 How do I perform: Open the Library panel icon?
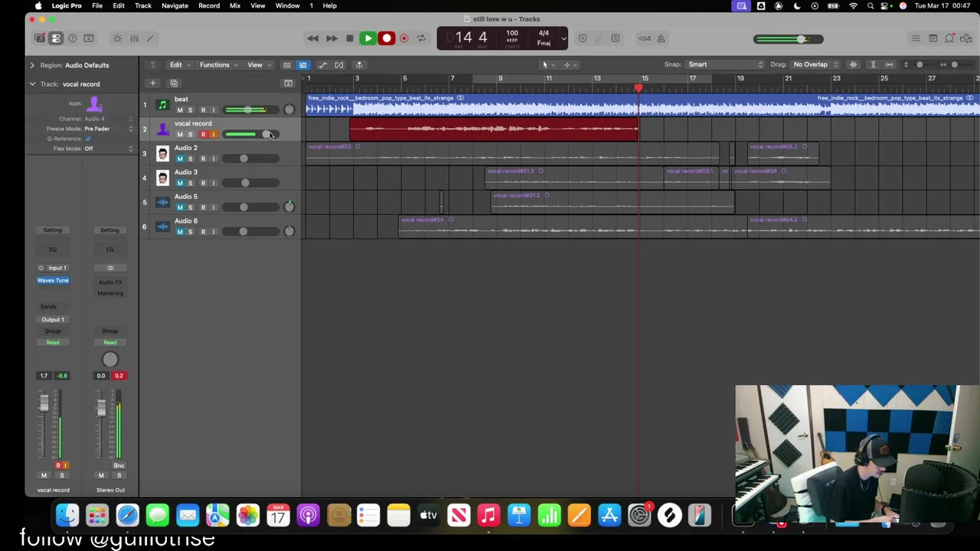tap(40, 38)
